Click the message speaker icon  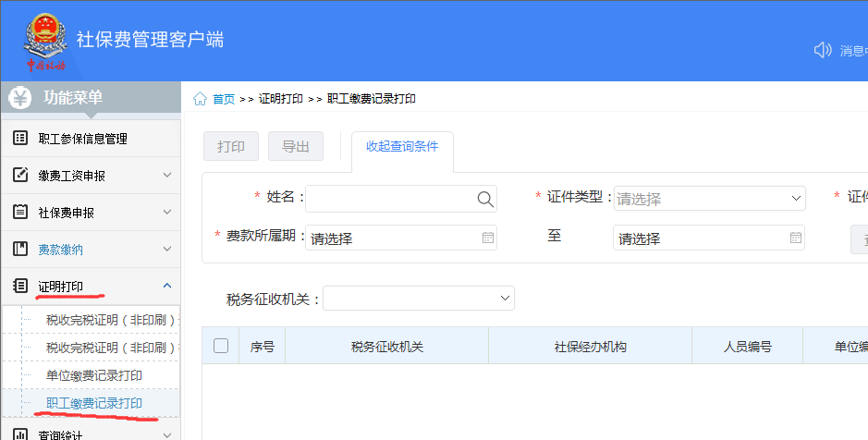pyautogui.click(x=823, y=50)
